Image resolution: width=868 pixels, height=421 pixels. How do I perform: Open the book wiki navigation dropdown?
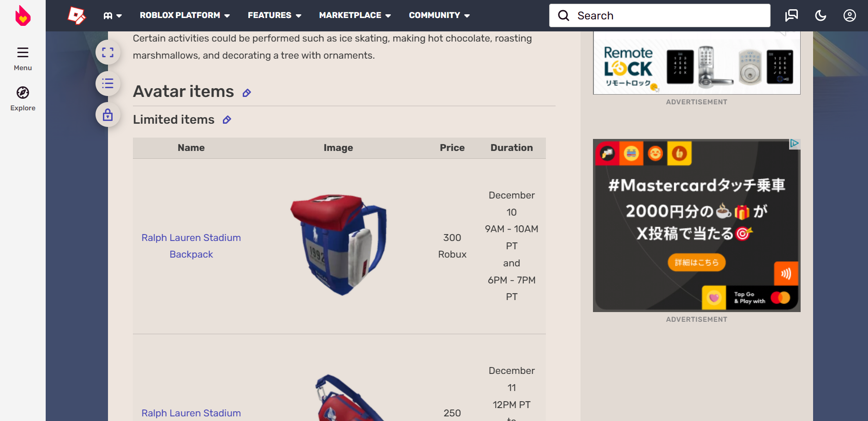tap(113, 16)
